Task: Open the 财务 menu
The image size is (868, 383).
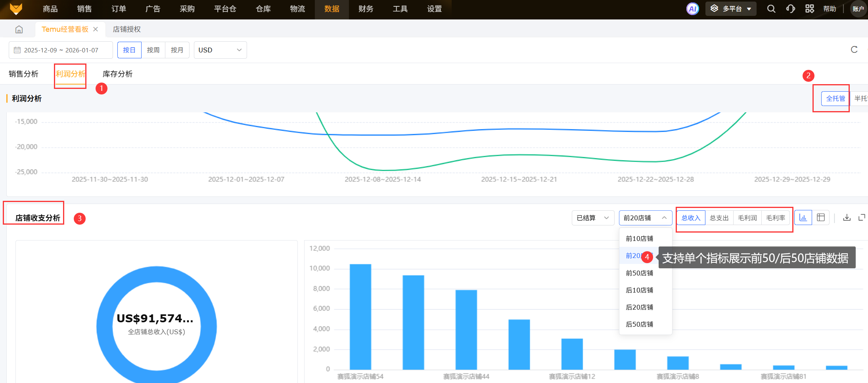Action: pyautogui.click(x=366, y=9)
